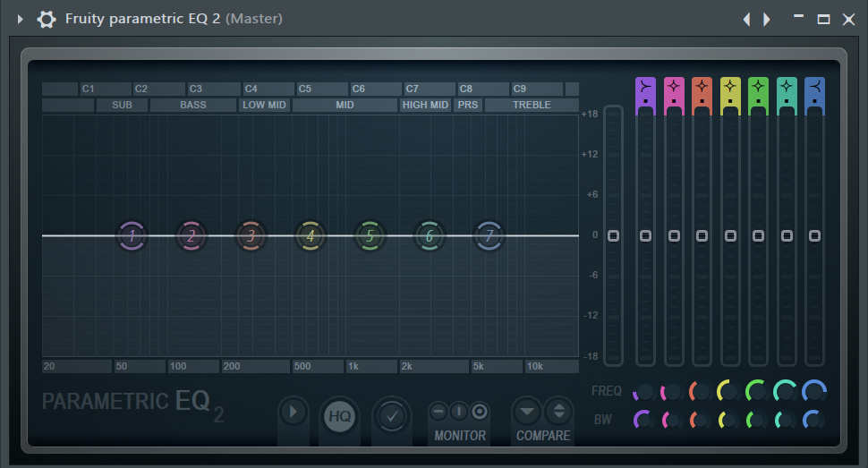Click purple band 1 FREQ knob
868x468 pixels.
coord(644,392)
